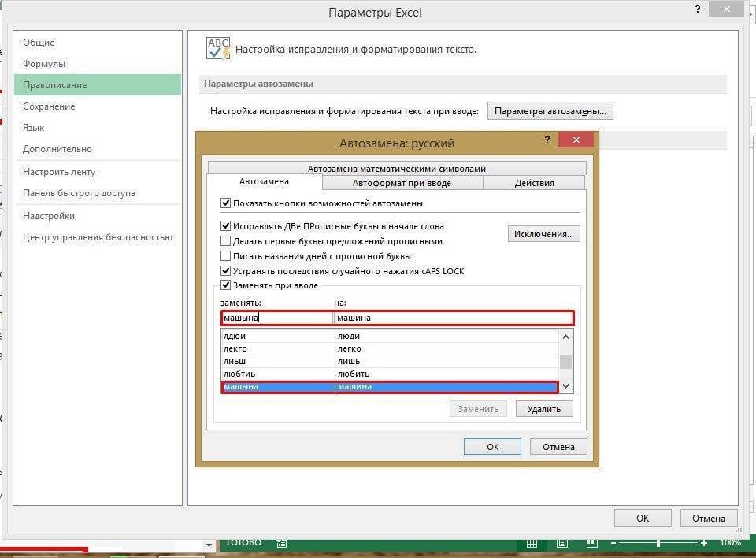Select the Normal view icon in status bar
The image size is (756, 558).
pyautogui.click(x=532, y=543)
